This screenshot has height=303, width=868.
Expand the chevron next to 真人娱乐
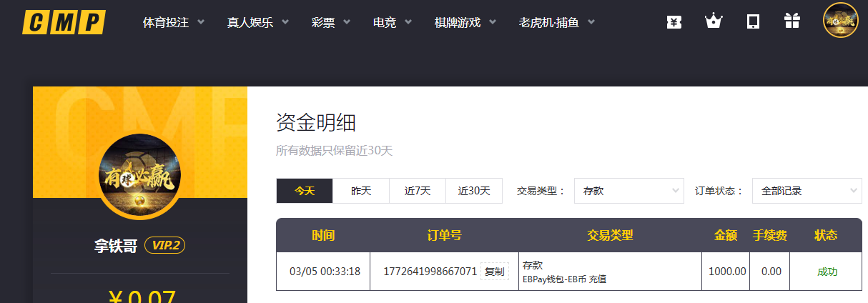[x=285, y=22]
